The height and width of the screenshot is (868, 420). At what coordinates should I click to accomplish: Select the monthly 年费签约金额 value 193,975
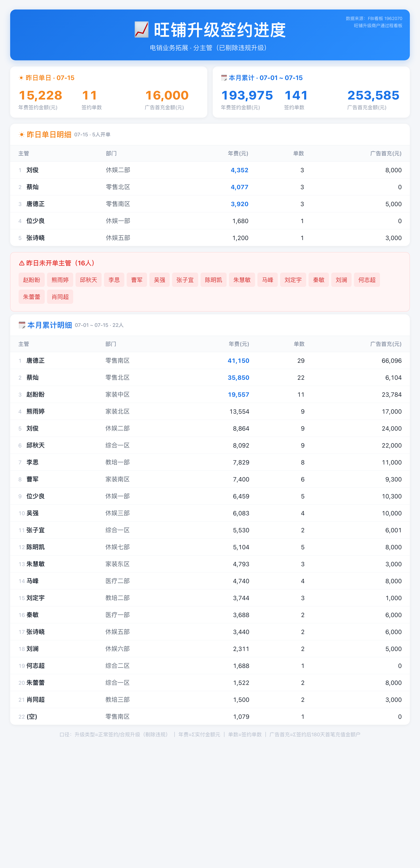pos(247,95)
